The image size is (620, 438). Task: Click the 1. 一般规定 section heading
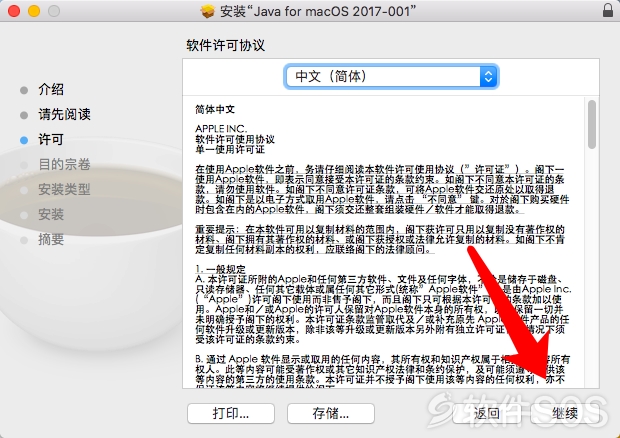(x=221, y=269)
